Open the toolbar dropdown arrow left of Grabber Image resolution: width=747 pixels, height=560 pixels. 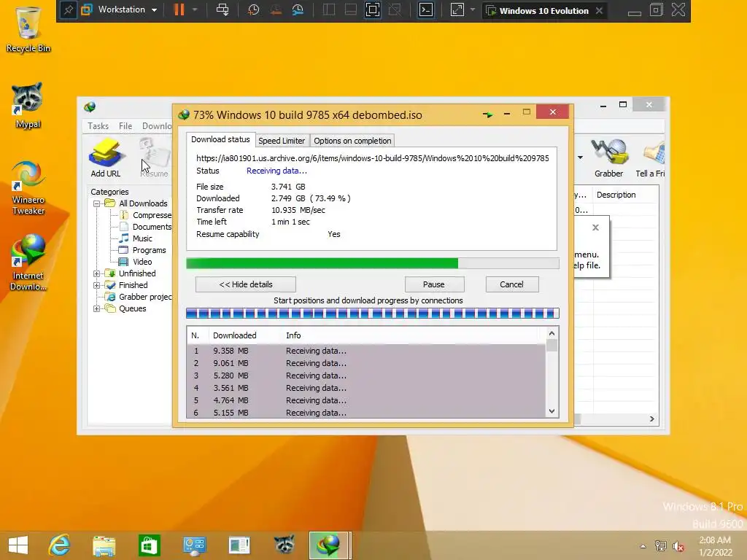click(580, 157)
